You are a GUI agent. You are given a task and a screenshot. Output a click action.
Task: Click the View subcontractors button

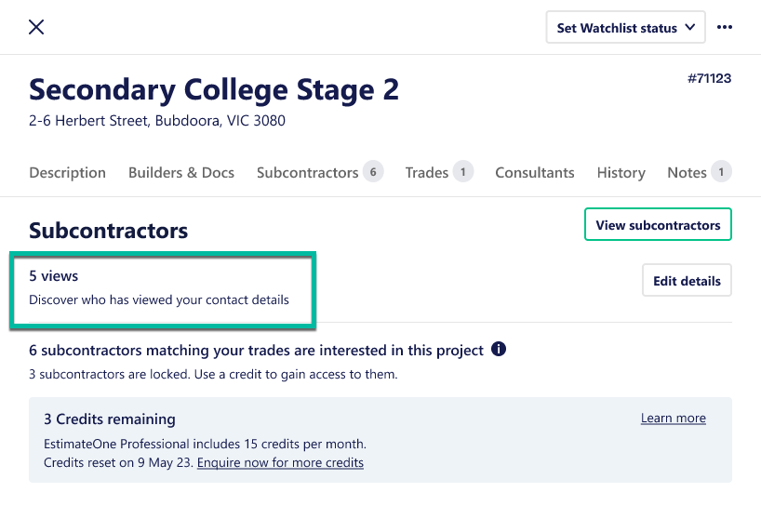pos(658,224)
